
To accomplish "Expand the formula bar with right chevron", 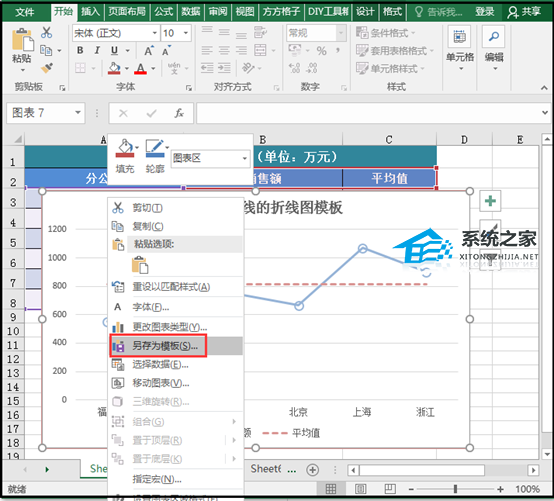I will pos(545,113).
